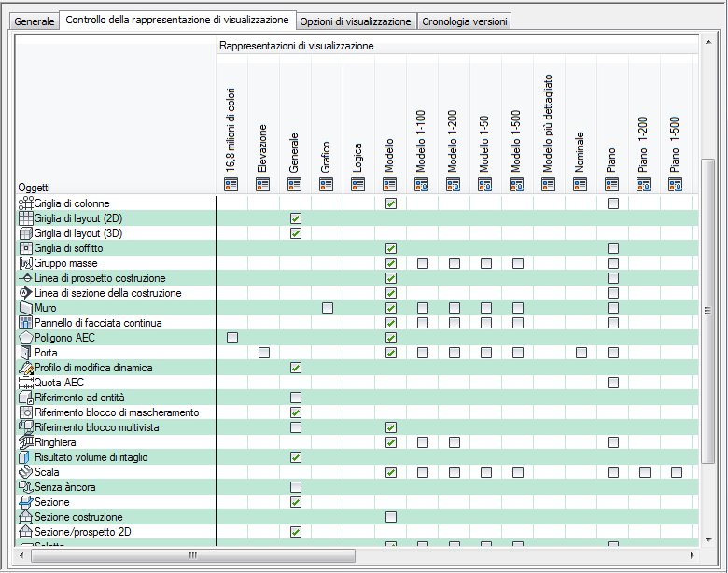Screen dimensions: 728x573
Task: Click the horizontal scrollbar thumb
Action: tap(193, 555)
